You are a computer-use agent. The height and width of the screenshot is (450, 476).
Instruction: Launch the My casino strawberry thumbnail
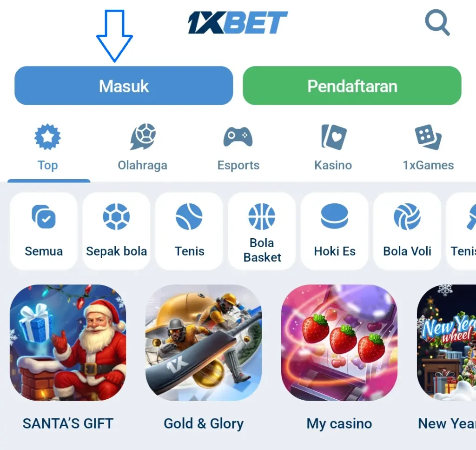click(339, 343)
